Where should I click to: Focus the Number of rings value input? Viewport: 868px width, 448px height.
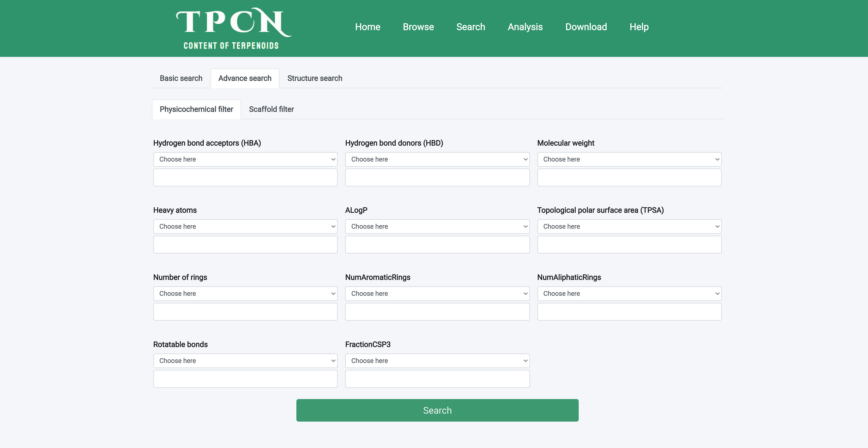[245, 312]
